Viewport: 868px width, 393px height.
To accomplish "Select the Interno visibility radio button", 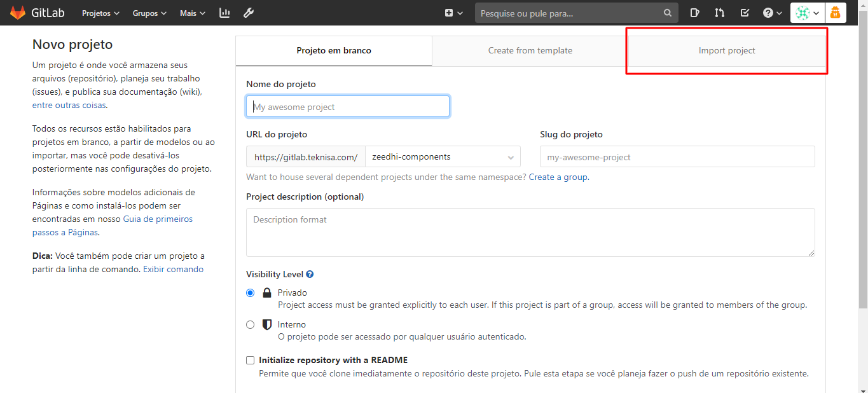I will pyautogui.click(x=251, y=324).
